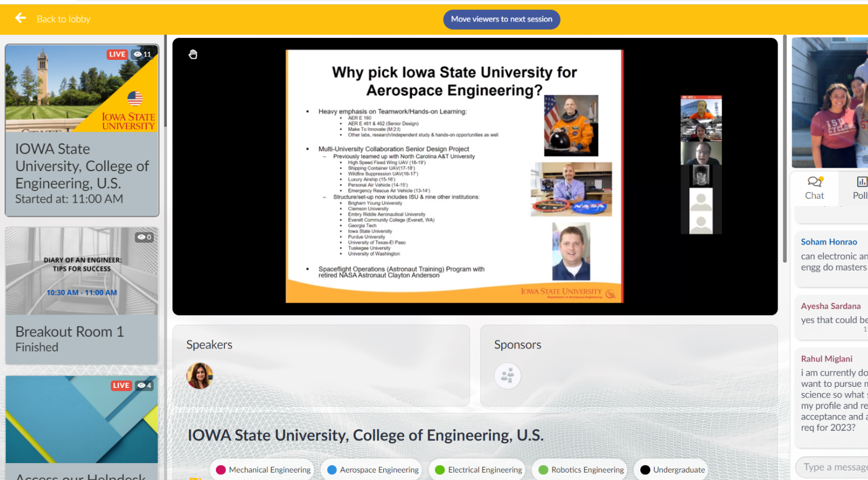Open the Chat tab

[814, 188]
